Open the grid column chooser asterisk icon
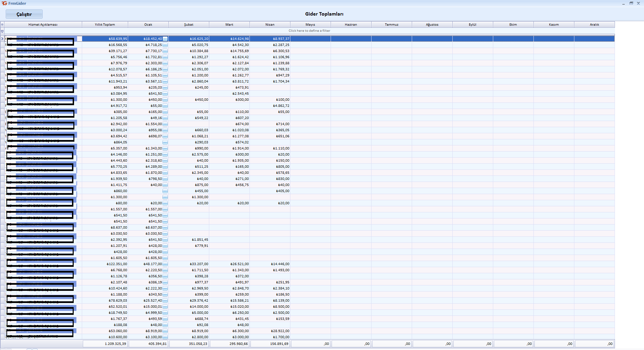 [x=2, y=24]
